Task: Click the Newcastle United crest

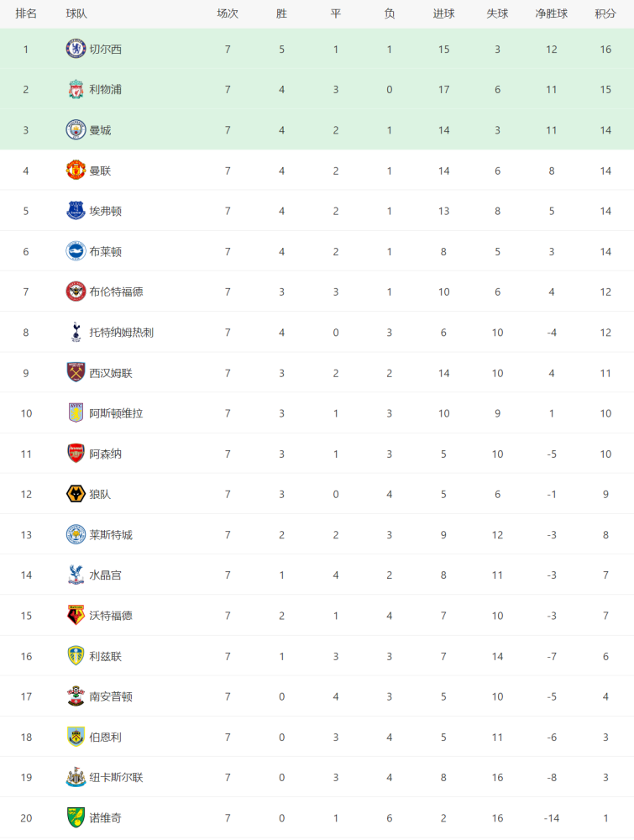Action: pos(76,777)
